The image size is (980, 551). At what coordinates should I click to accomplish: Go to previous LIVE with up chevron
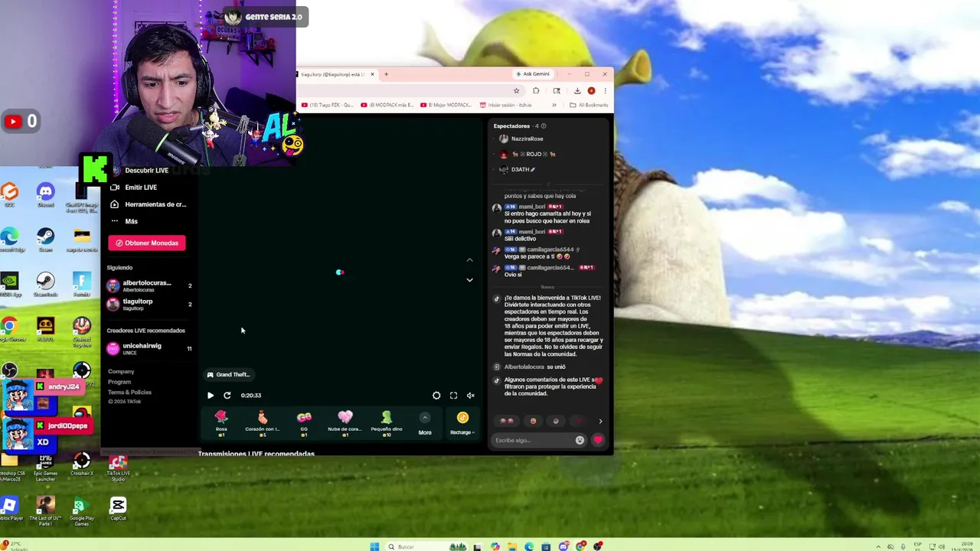pyautogui.click(x=469, y=260)
